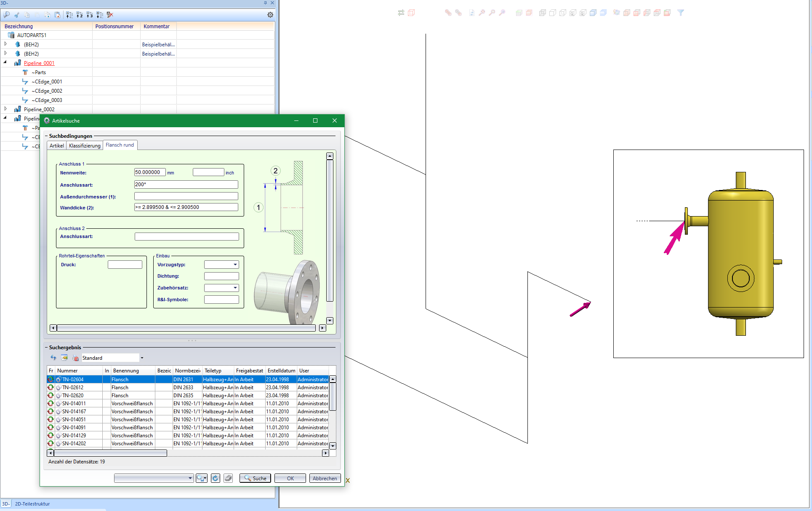The width and height of the screenshot is (812, 511).
Task: Switch to the 2D-Teilestruktur tab
Action: point(32,504)
